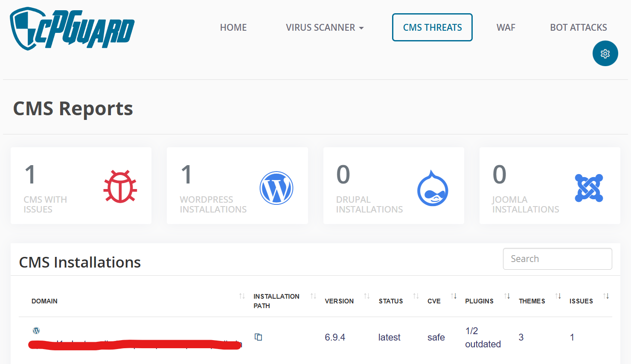Image resolution: width=631 pixels, height=364 pixels.
Task: Click the '1/2 outdated' plugins cell
Action: (483, 337)
